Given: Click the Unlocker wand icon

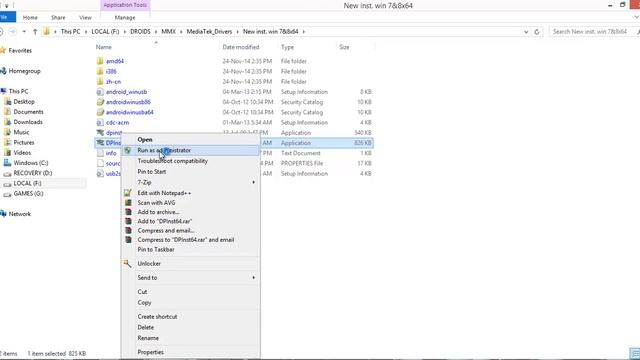Looking at the screenshot, I should pyautogui.click(x=128, y=264).
